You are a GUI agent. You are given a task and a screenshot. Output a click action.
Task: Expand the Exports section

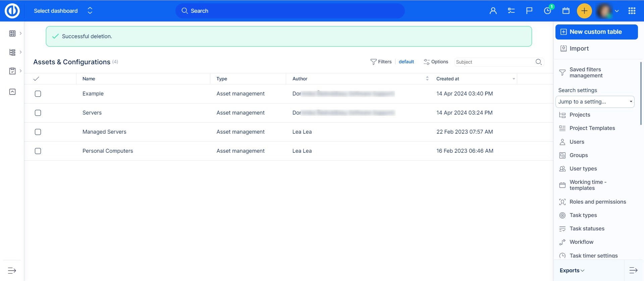(572, 270)
